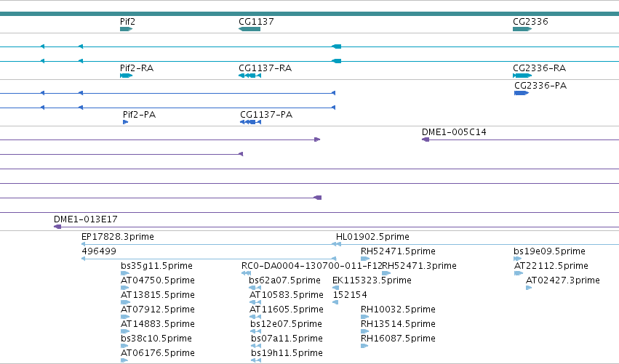619x364 pixels.
Task: Click the AT04750.5prime arrow glyph
Action: [x=125, y=288]
